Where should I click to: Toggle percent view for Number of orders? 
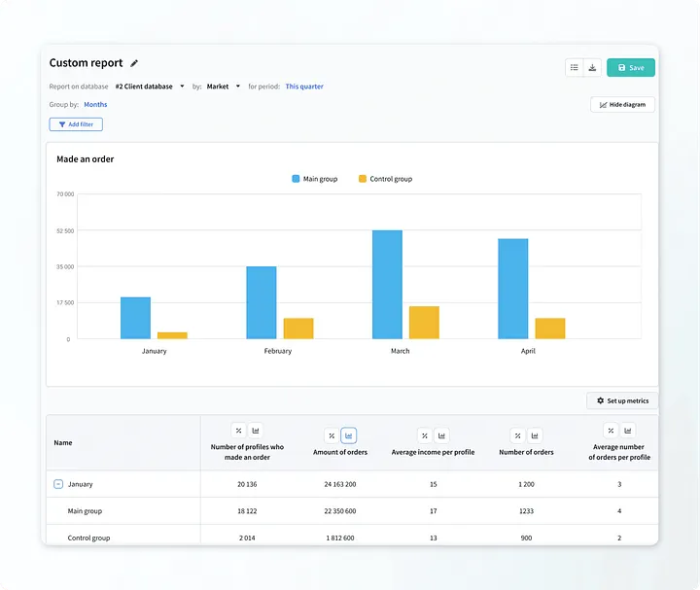tap(517, 435)
